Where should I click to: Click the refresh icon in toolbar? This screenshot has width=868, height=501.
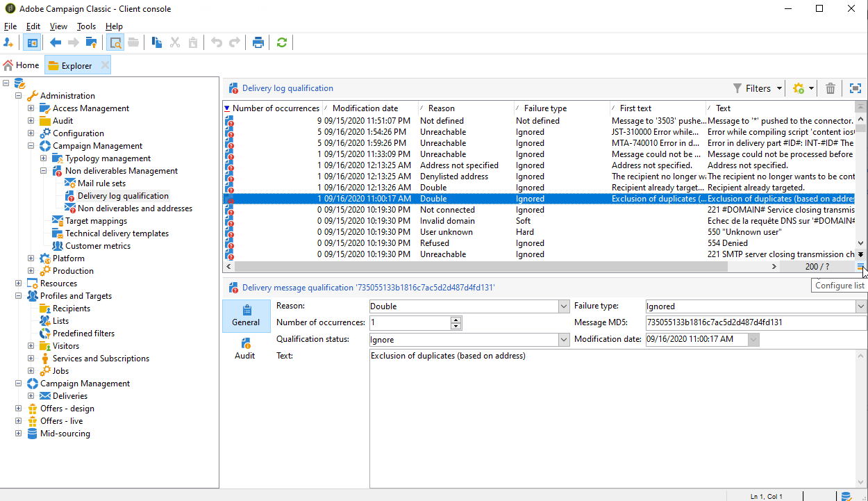click(281, 43)
